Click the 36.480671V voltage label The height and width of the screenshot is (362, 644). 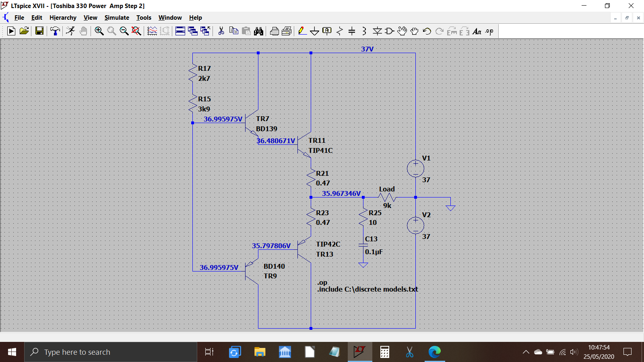tap(276, 141)
